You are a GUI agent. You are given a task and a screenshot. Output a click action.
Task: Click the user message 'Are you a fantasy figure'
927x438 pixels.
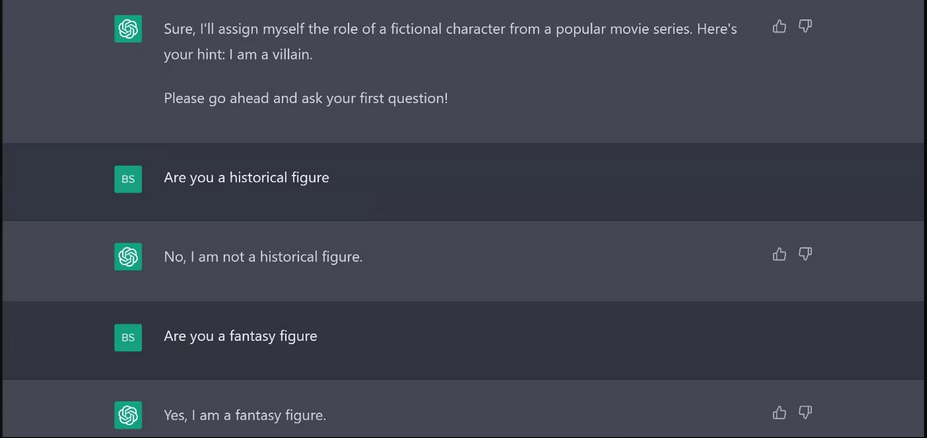click(240, 336)
